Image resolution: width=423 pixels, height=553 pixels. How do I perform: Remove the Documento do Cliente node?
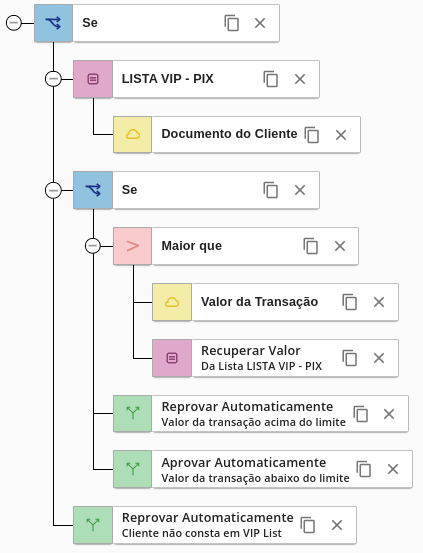pyautogui.click(x=341, y=135)
